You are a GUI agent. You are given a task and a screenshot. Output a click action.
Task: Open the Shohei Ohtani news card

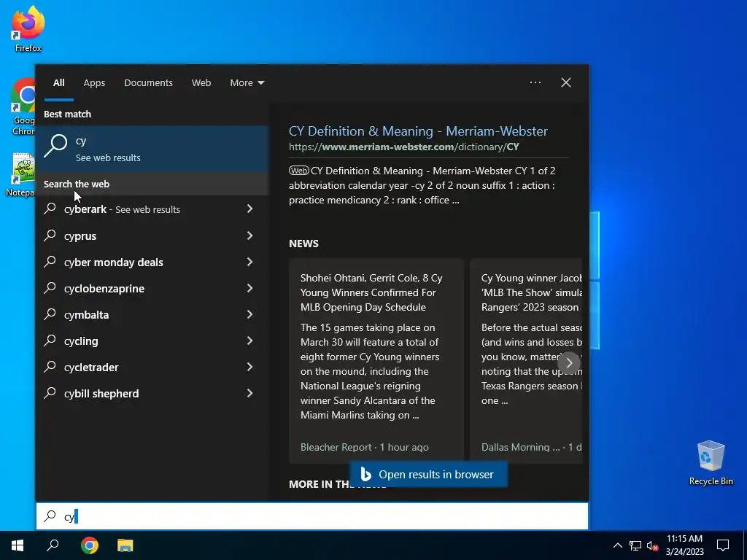tap(376, 361)
